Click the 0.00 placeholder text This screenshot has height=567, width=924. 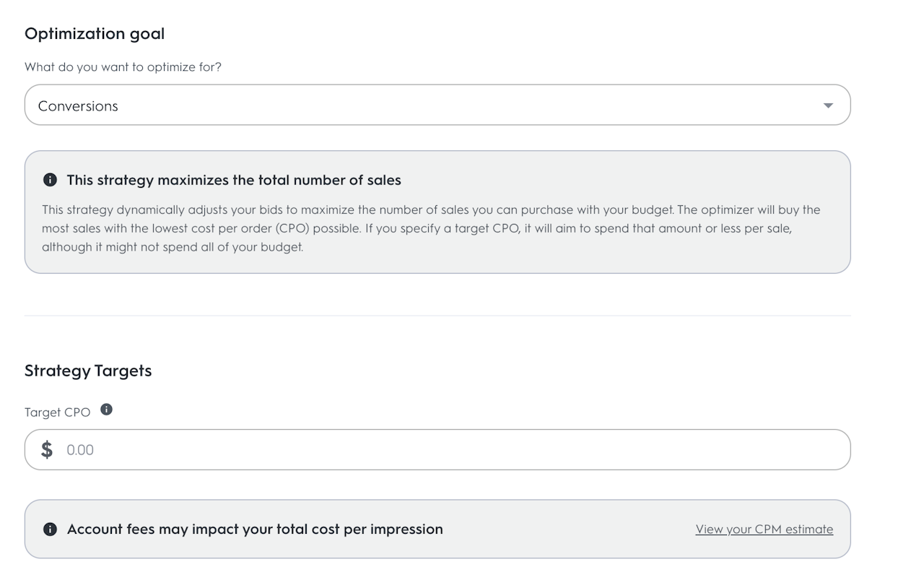click(80, 450)
